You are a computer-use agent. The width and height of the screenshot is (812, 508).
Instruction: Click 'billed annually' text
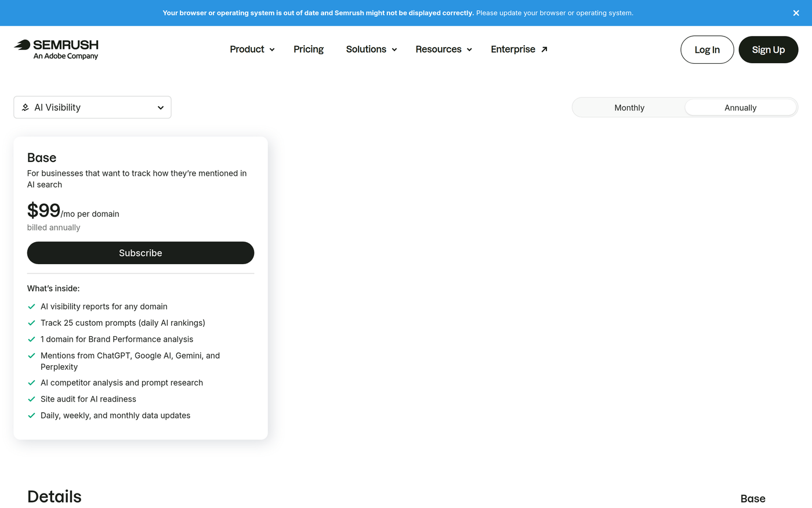point(54,228)
